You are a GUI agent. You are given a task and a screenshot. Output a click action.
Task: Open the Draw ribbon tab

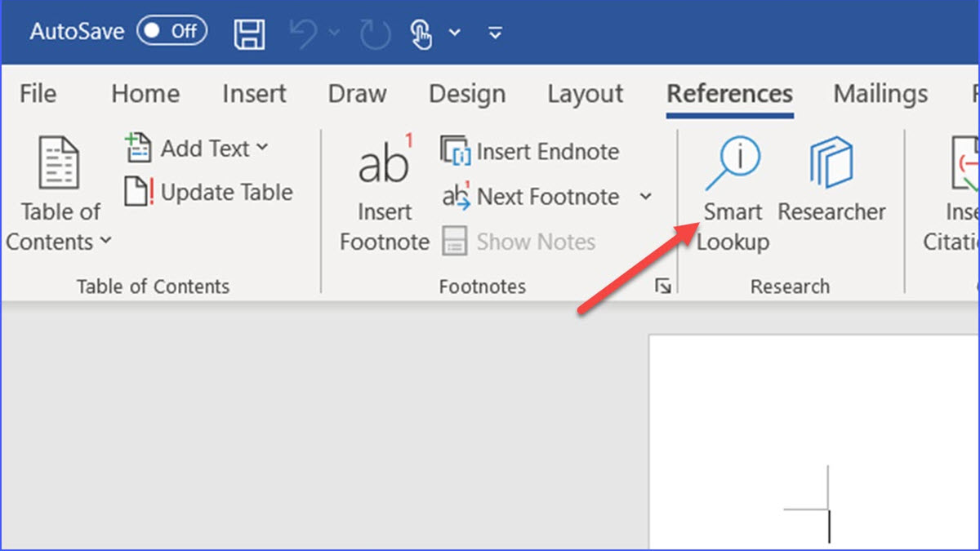coord(357,94)
